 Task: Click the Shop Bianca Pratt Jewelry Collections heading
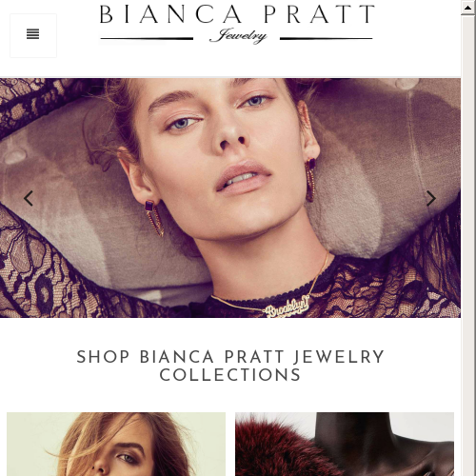click(x=230, y=366)
